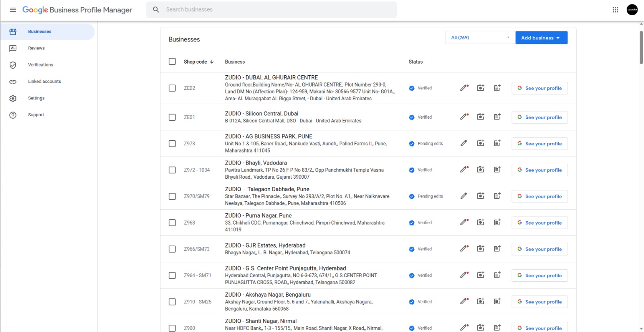The height and width of the screenshot is (332, 644).
Task: Open the All (769) filter dropdown
Action: [x=480, y=38]
